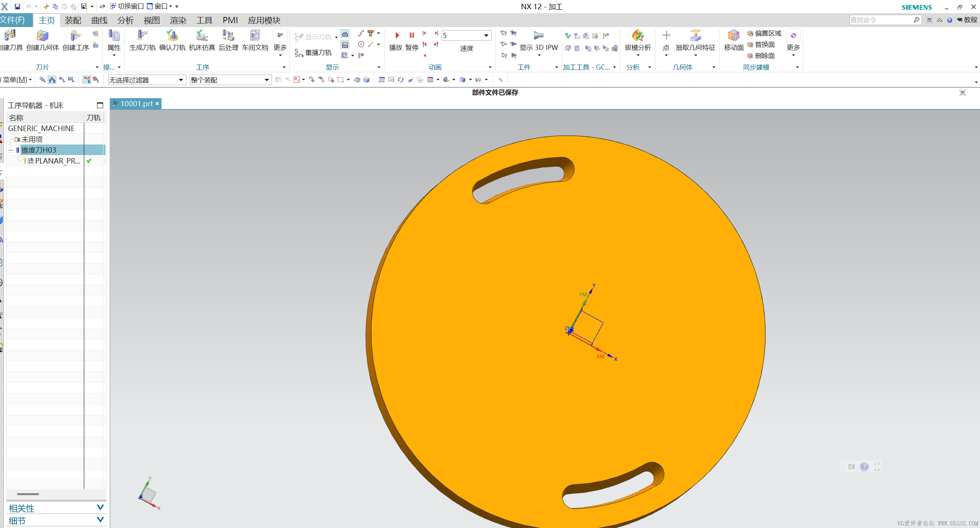Click the 10001.prt document tab
Image resolution: width=980 pixels, height=528 pixels.
pyautogui.click(x=136, y=104)
